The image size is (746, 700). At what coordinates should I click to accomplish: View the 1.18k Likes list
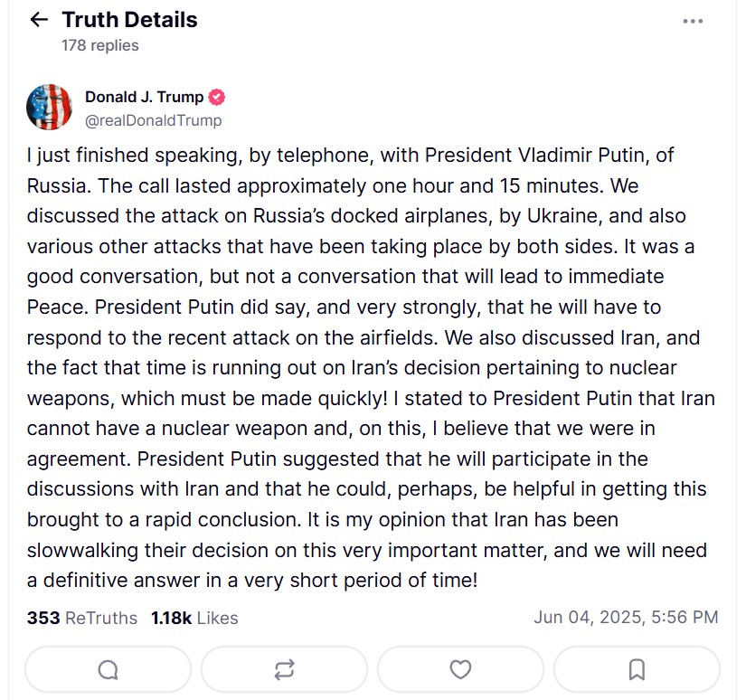tap(194, 618)
